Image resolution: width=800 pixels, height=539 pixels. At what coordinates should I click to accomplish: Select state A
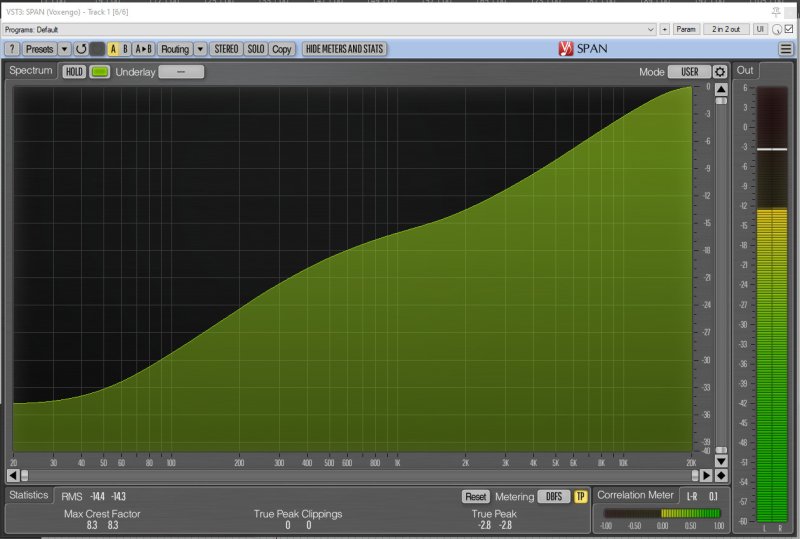point(113,49)
